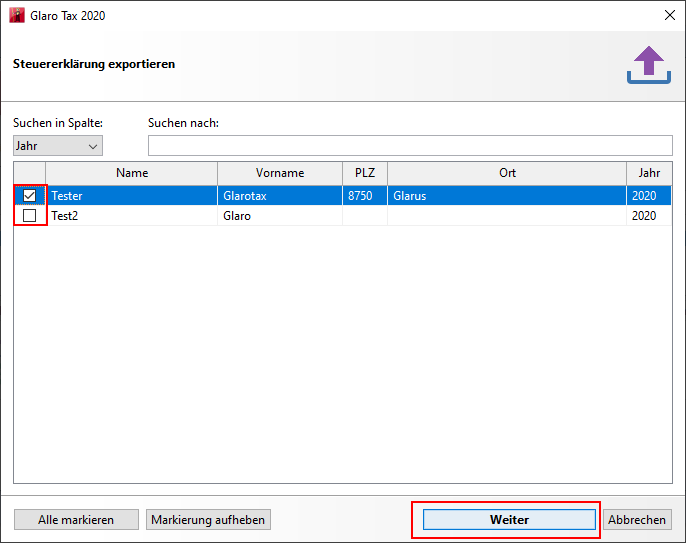Uncheck the Tester row checkbox

pos(29,196)
